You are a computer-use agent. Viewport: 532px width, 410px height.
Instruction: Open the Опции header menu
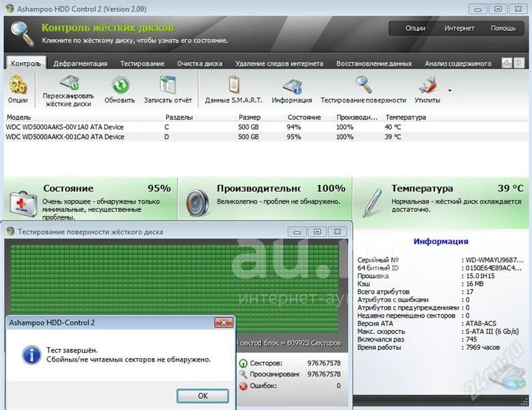(x=415, y=29)
